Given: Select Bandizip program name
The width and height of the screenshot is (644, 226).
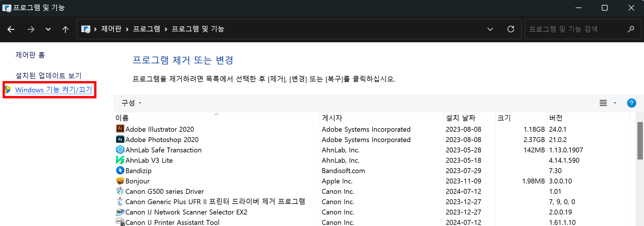Looking at the screenshot, I should 138,171.
